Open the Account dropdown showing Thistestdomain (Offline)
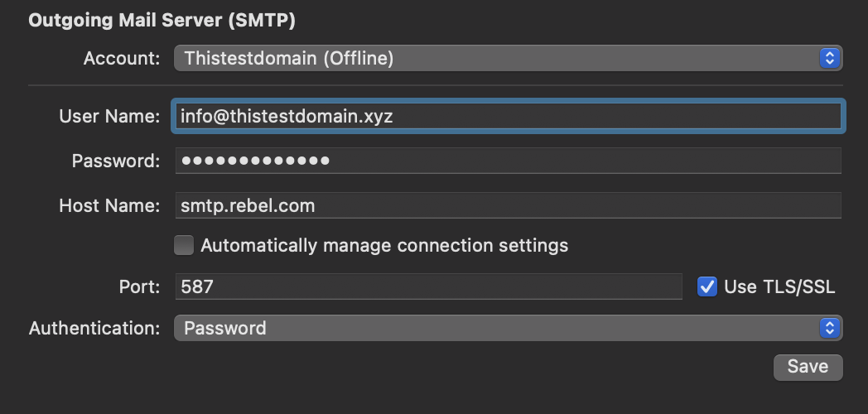 (x=509, y=58)
